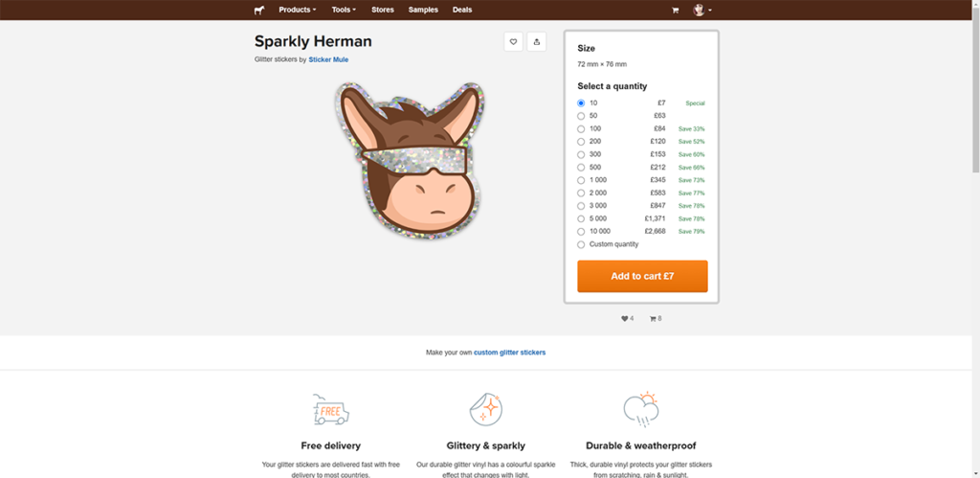Click the Select a quantity heading
The image size is (980, 478).
click(x=612, y=86)
